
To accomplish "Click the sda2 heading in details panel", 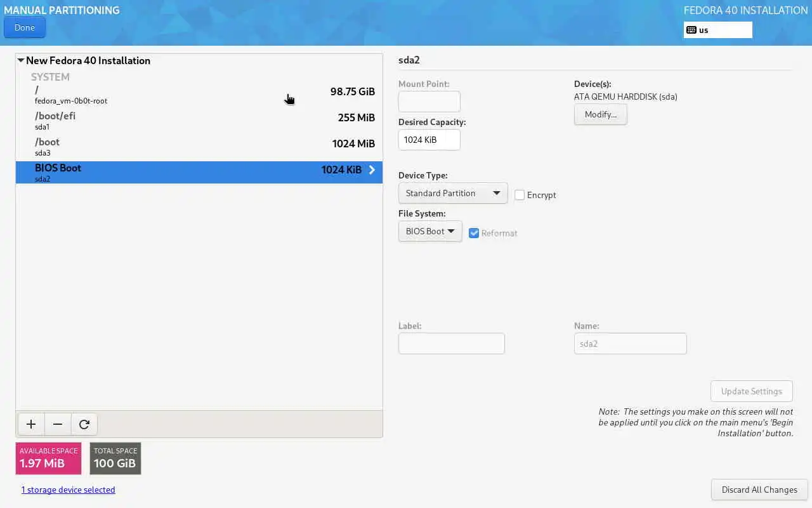I will click(x=409, y=60).
